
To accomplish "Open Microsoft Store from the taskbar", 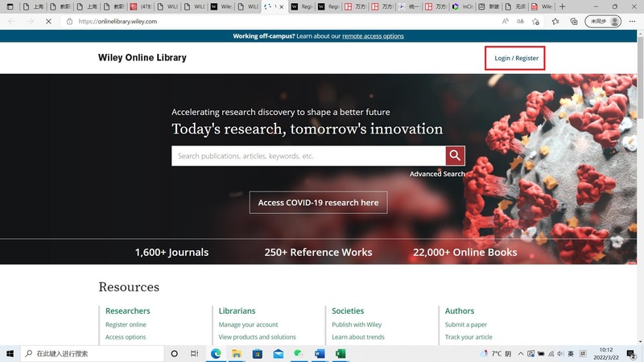I will point(258,353).
